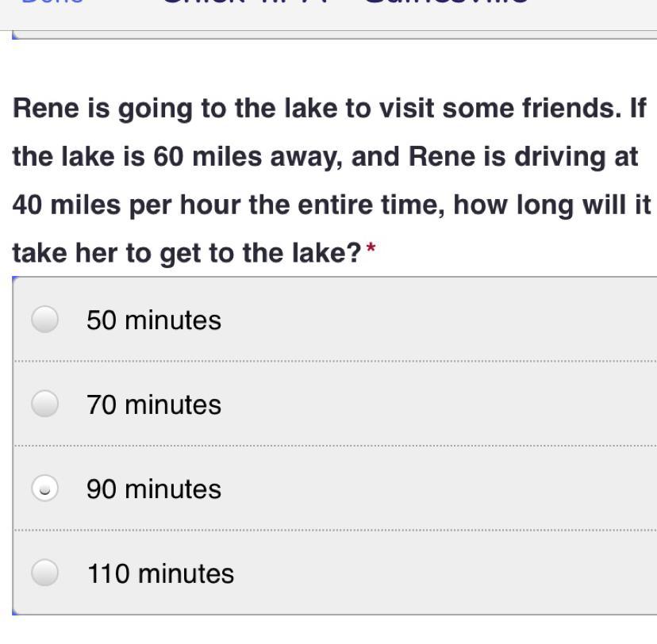Image resolution: width=657 pixels, height=644 pixels.
Task: Click divider between 90 and 110 minutes
Action: (333, 530)
